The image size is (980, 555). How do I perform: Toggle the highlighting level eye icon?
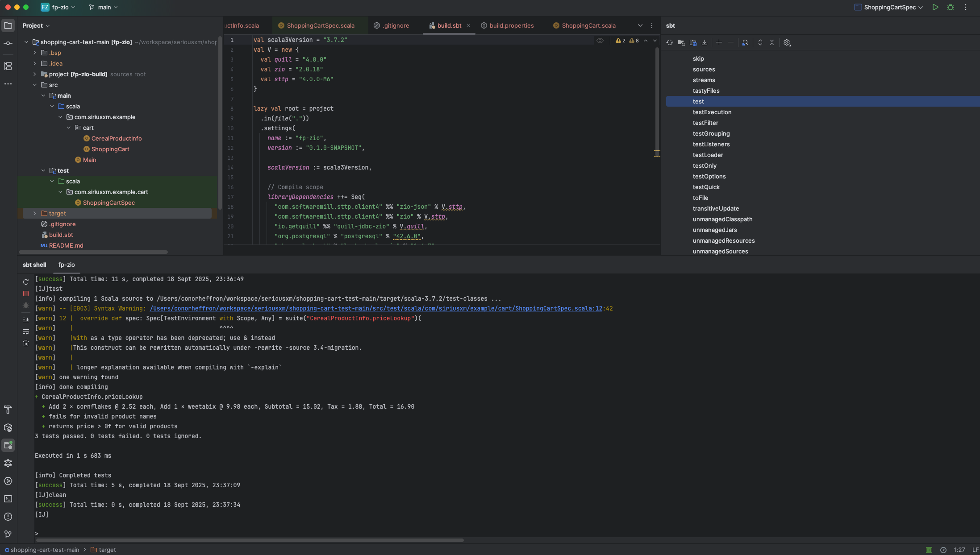point(600,40)
